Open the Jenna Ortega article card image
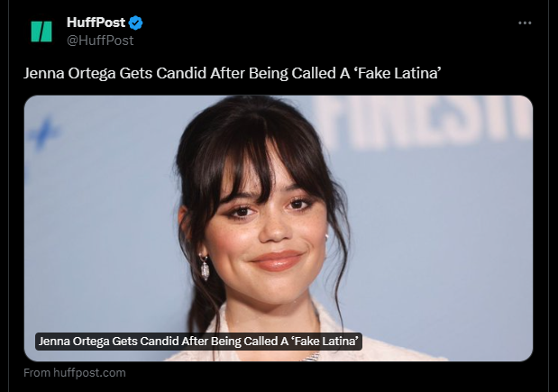This screenshot has width=558, height=392. (279, 228)
